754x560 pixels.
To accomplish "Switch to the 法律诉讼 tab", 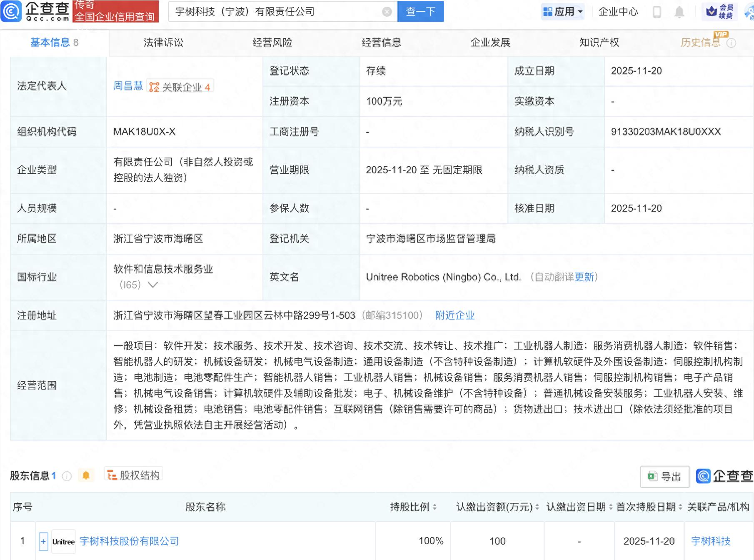I will [164, 42].
